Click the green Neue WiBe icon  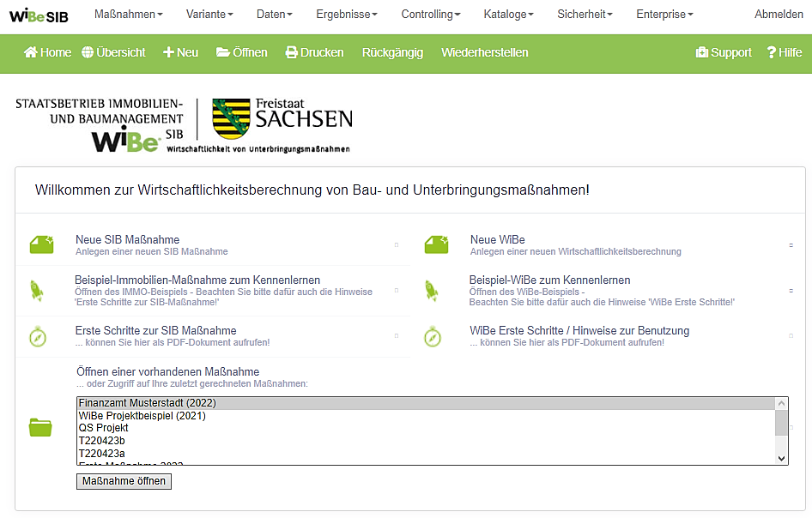coord(436,245)
